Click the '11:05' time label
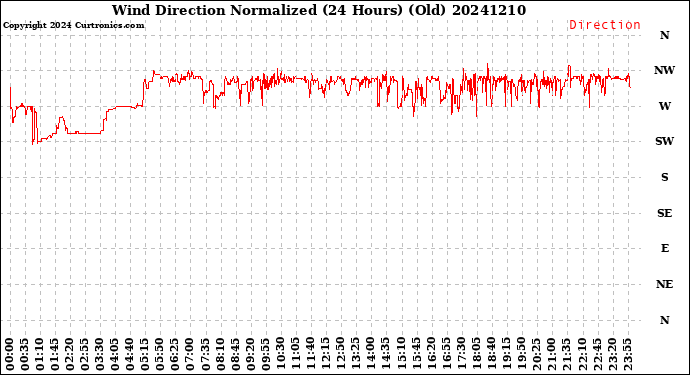 click(x=296, y=354)
